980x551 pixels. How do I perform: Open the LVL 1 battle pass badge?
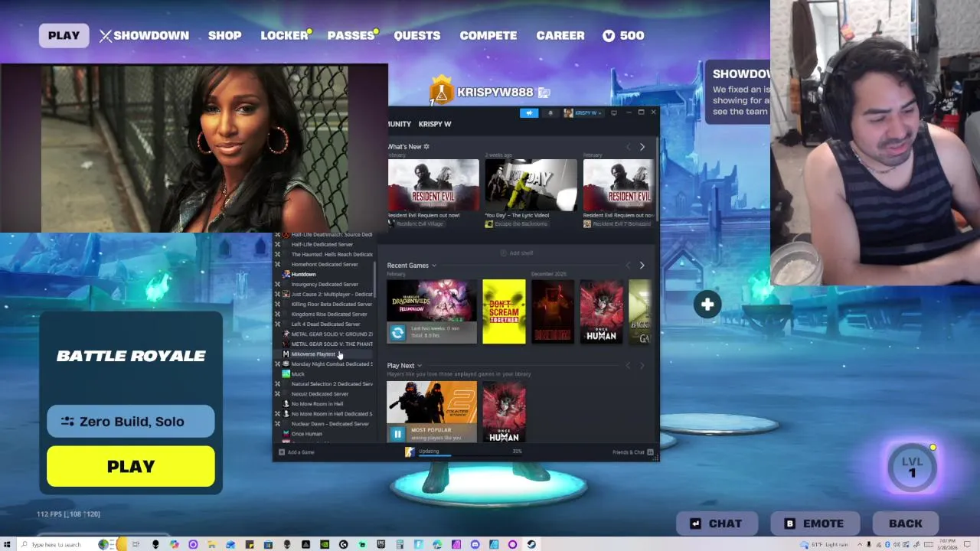[912, 467]
